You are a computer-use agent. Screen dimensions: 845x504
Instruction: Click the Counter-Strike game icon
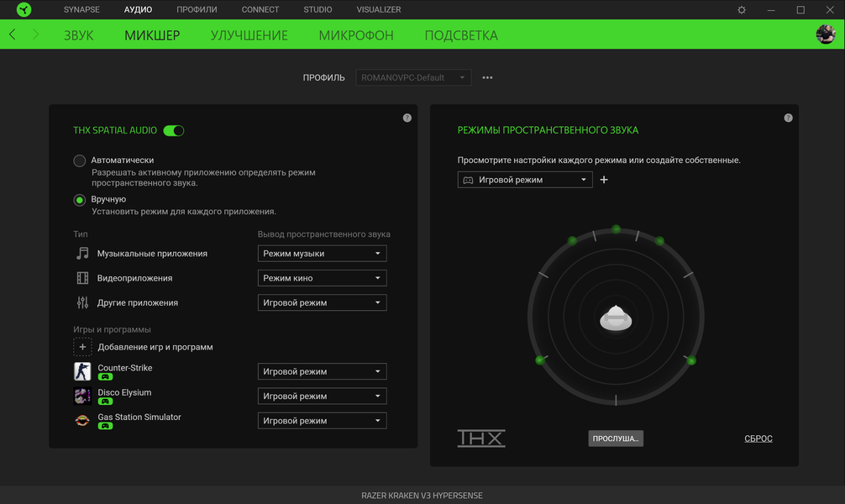pos(82,371)
